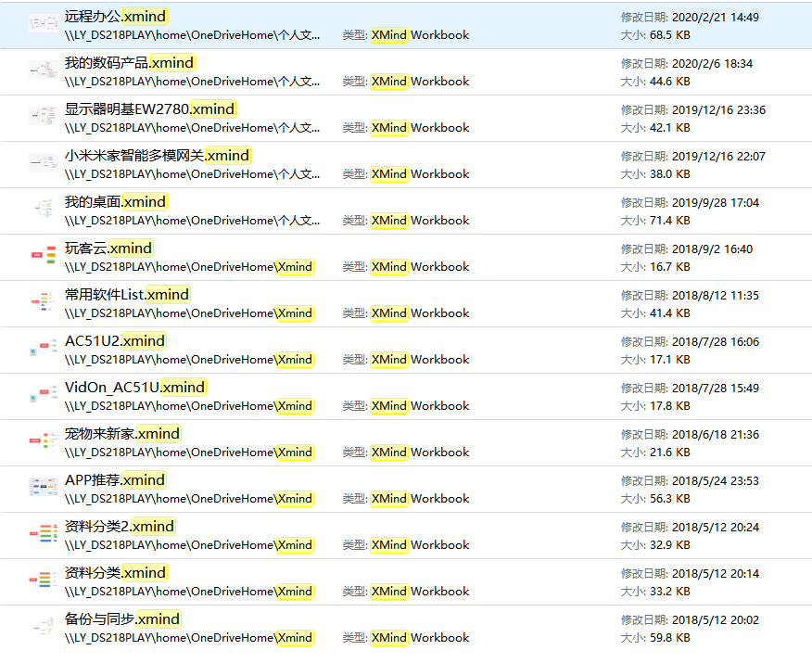Click the icon beside 资料分类.xmind

coord(44,580)
